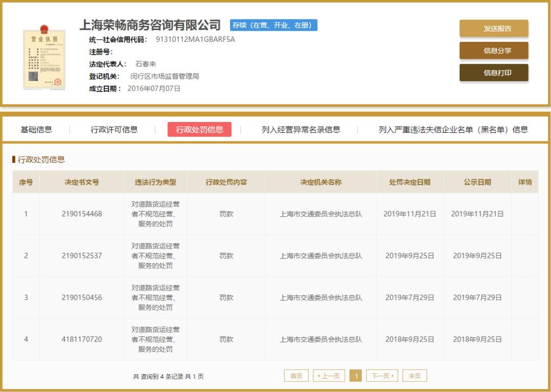The width and height of the screenshot is (551, 392).
Task: Click the 存续 status badge
Action: tap(273, 25)
